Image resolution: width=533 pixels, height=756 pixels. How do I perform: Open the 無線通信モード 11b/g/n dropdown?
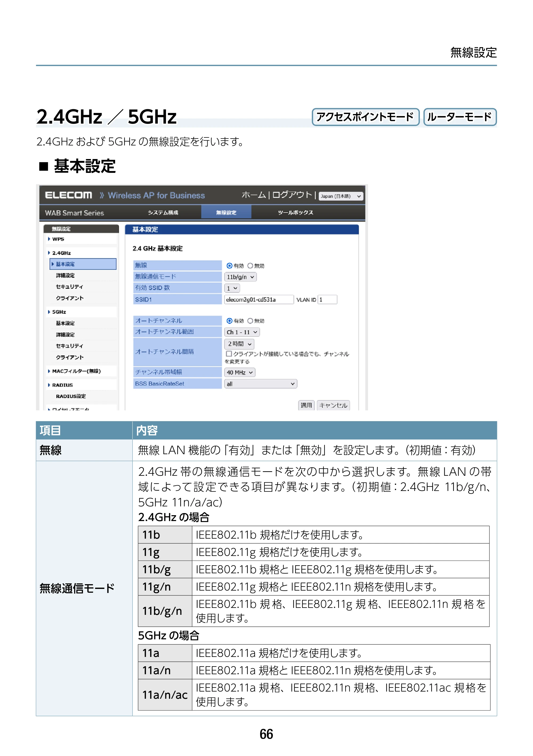[240, 277]
